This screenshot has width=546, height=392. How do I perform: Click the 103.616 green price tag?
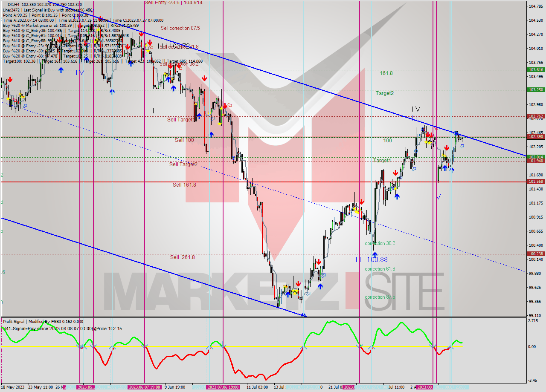(536, 69)
